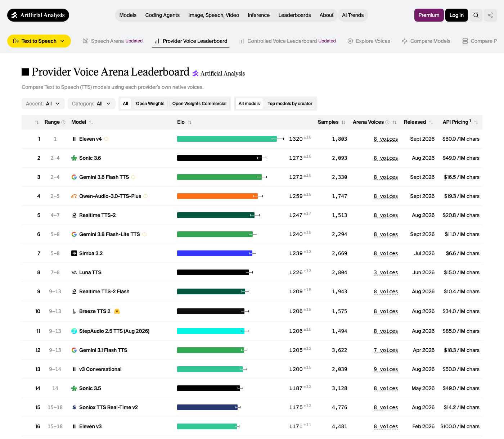504x439 pixels.
Task: Click the dotted badge next to Eleven v4
Action: click(x=106, y=139)
